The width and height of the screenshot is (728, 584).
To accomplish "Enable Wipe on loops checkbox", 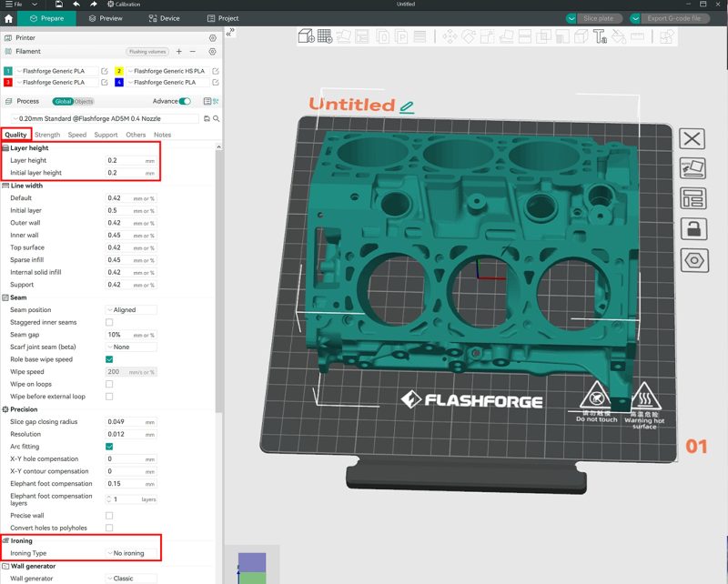I will [109, 384].
